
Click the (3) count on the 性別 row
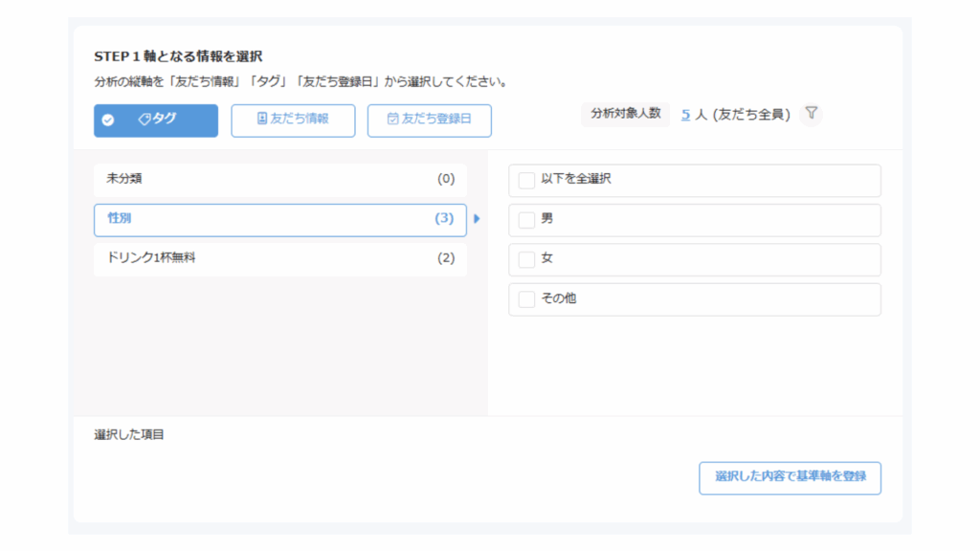pos(444,219)
